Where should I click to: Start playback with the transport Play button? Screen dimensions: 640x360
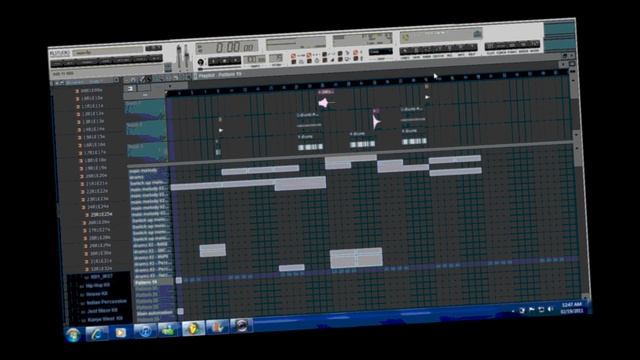point(214,62)
